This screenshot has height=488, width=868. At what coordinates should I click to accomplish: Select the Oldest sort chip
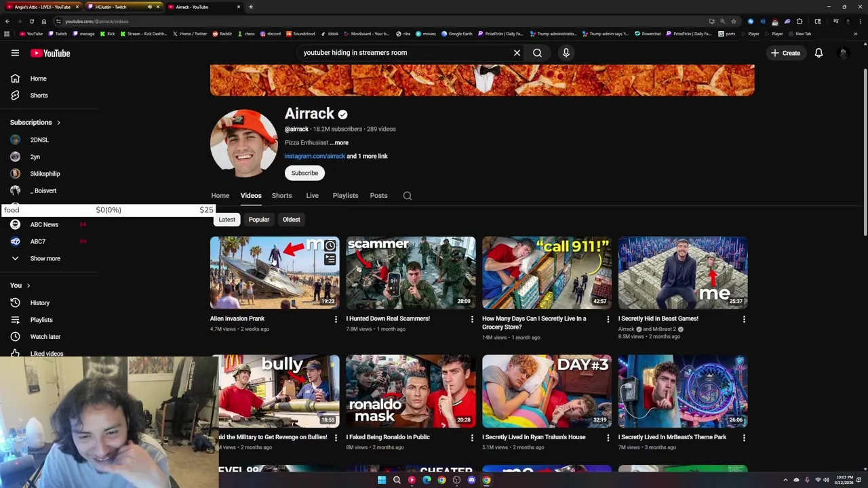click(x=291, y=220)
